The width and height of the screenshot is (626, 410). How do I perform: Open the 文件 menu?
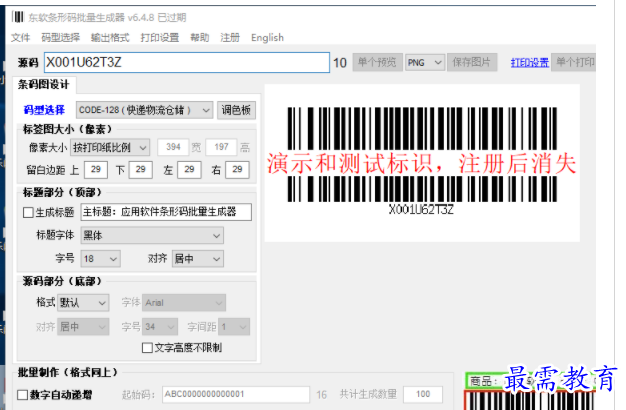20,38
